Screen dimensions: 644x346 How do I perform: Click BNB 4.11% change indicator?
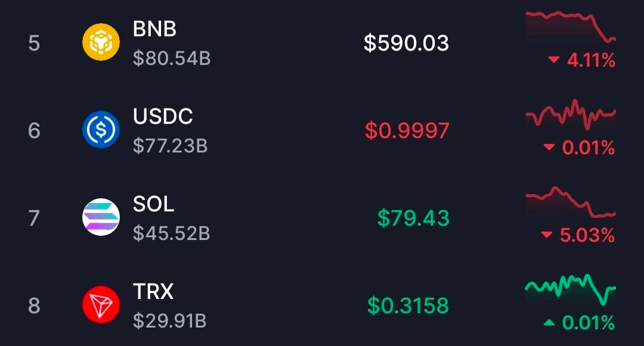point(581,60)
